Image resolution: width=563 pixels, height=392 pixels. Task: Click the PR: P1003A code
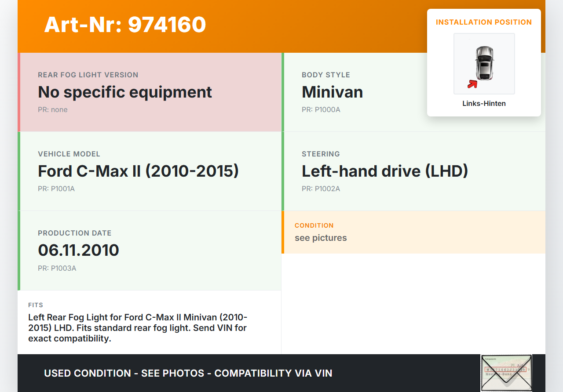click(57, 268)
